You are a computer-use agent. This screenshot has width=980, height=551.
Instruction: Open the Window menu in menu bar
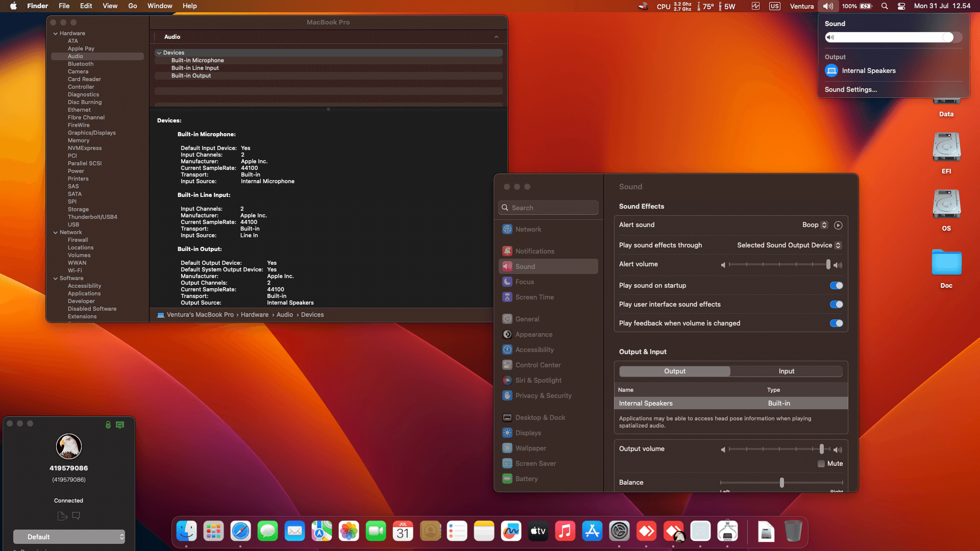[x=160, y=6]
